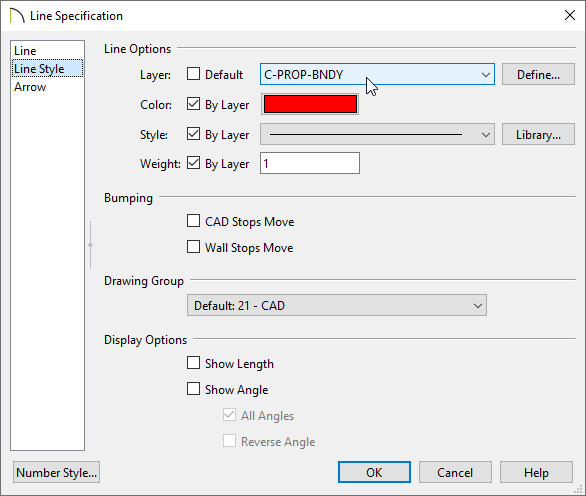The width and height of the screenshot is (586, 496).
Task: Expand the line style dropdown
Action: pyautogui.click(x=377, y=134)
